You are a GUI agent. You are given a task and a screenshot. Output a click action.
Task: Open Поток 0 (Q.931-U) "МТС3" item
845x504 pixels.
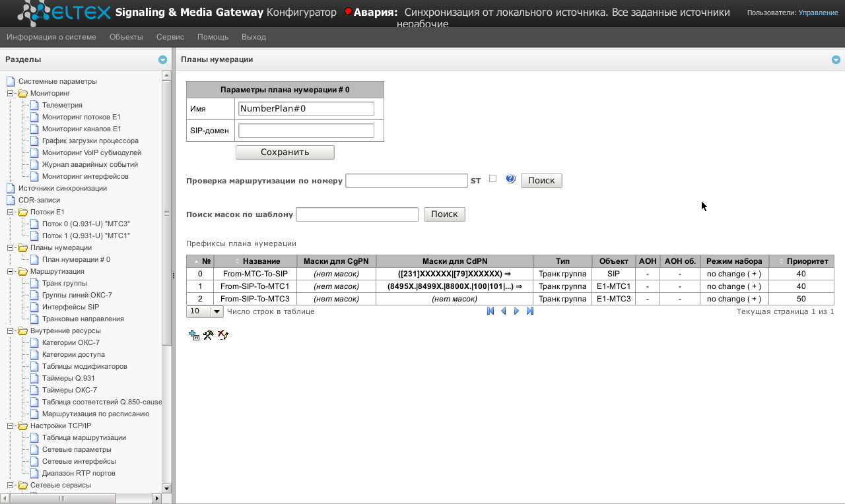(x=86, y=224)
